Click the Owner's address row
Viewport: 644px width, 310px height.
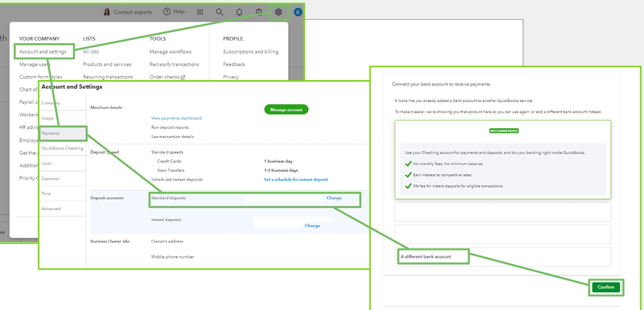tap(167, 242)
